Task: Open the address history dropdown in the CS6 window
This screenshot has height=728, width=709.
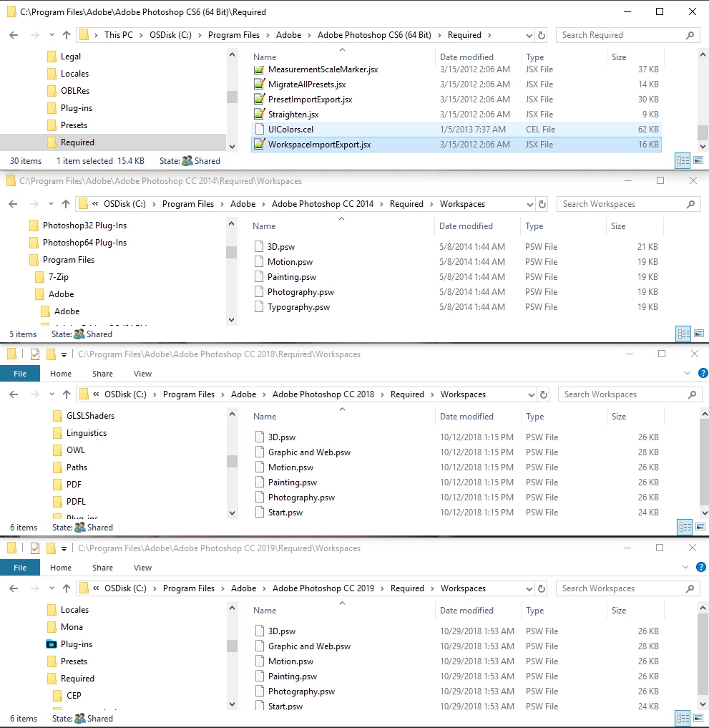Action: point(529,35)
